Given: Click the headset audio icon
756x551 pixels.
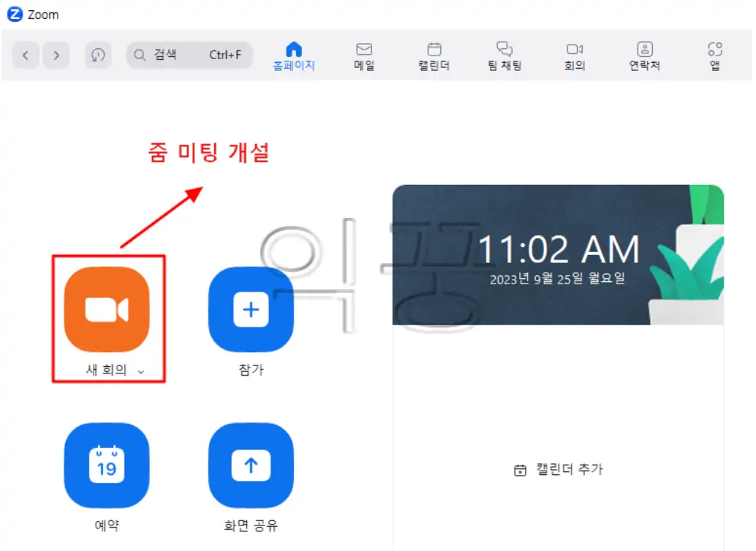Looking at the screenshot, I should click(98, 55).
